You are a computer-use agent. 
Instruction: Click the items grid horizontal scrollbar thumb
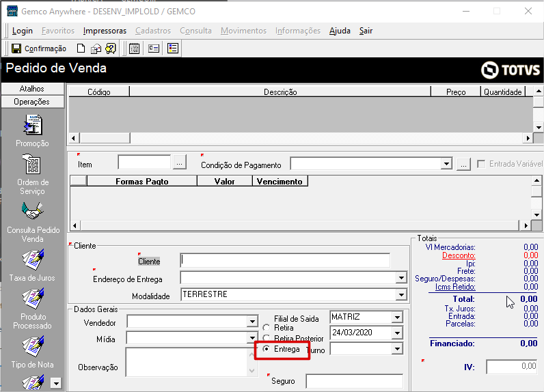105,138
